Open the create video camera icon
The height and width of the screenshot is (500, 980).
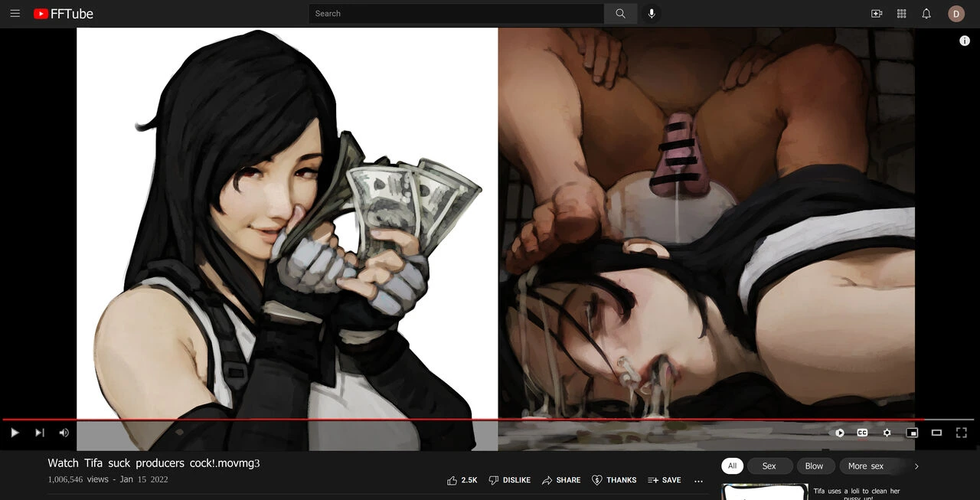[877, 14]
